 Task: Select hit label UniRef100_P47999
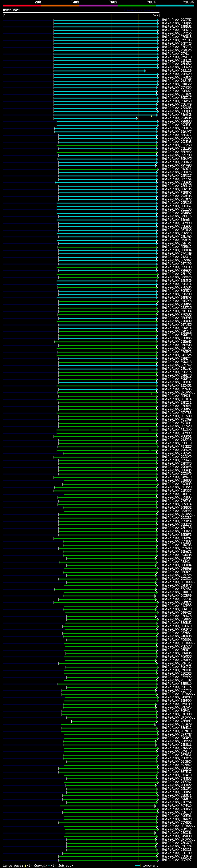176,433
